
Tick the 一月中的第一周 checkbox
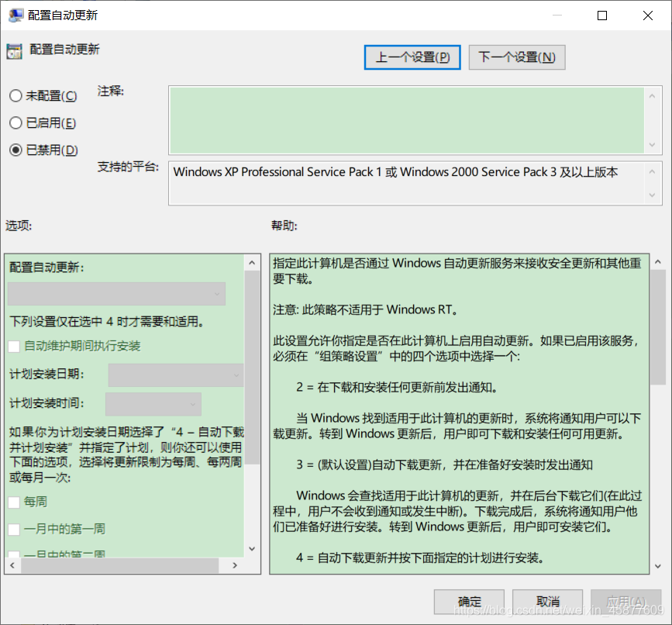click(14, 530)
